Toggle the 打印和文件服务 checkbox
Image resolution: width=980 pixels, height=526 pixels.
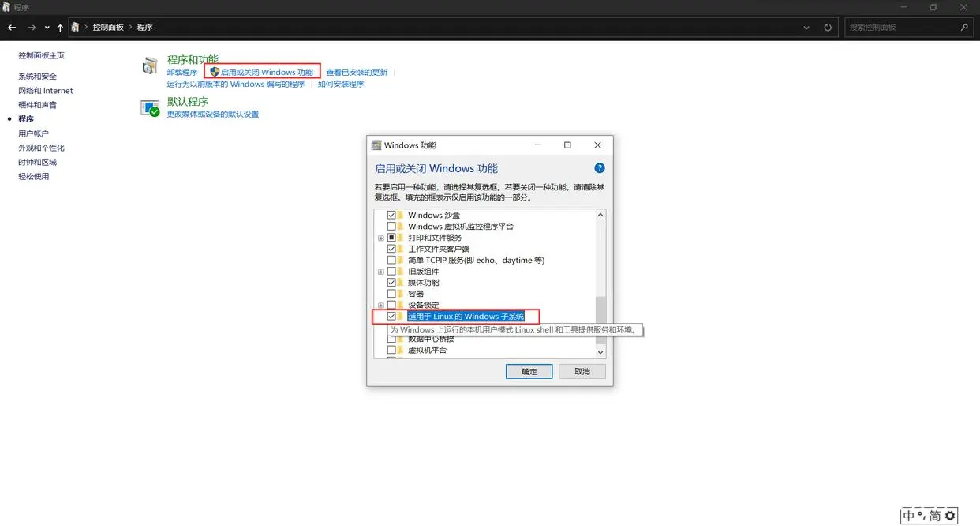pyautogui.click(x=391, y=238)
